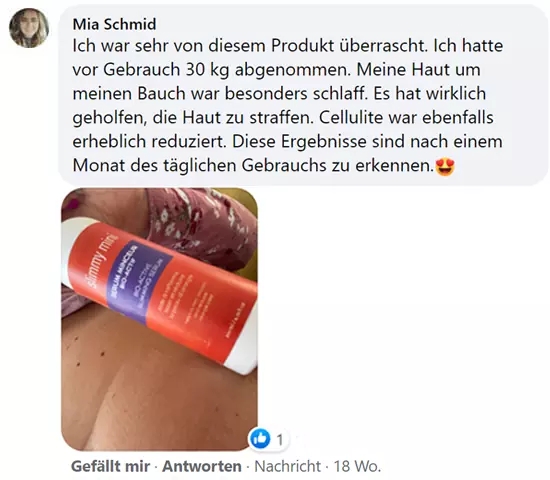Screen dimensions: 550x480
Task: Click the word Cellulite in the comment
Action: pyautogui.click(x=351, y=118)
